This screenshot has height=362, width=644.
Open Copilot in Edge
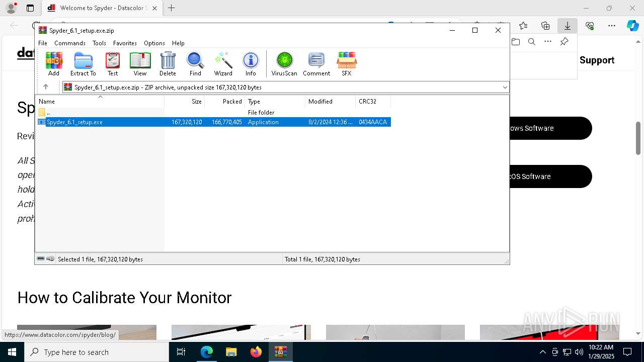tap(632, 26)
